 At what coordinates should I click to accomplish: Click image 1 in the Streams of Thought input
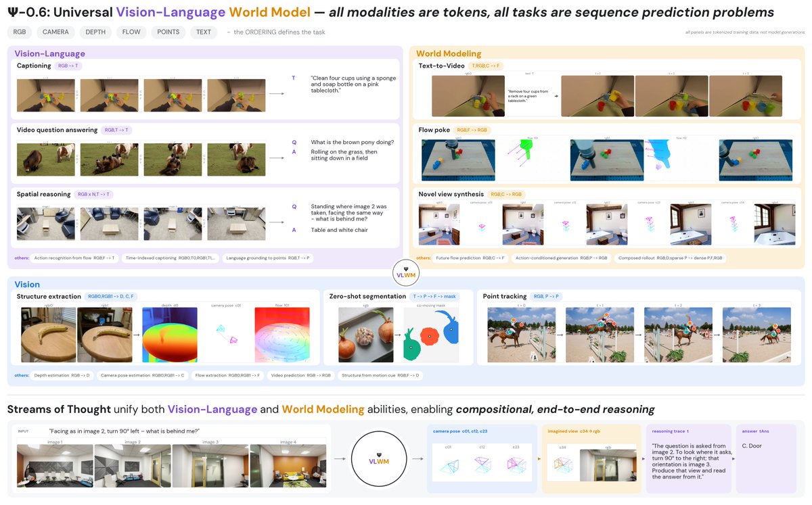pos(55,466)
